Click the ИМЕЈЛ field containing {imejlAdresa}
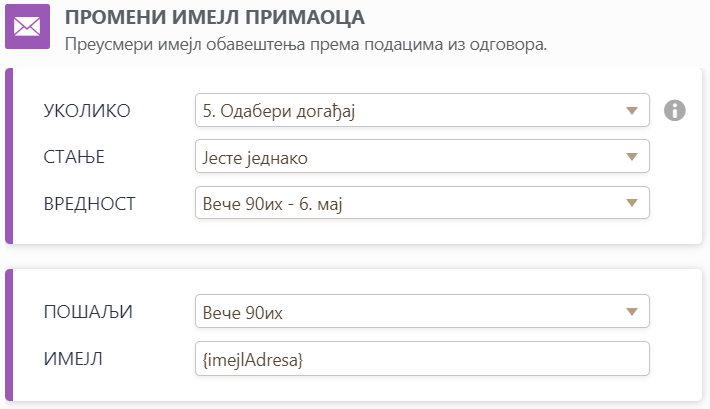The width and height of the screenshot is (710, 409). (x=422, y=358)
